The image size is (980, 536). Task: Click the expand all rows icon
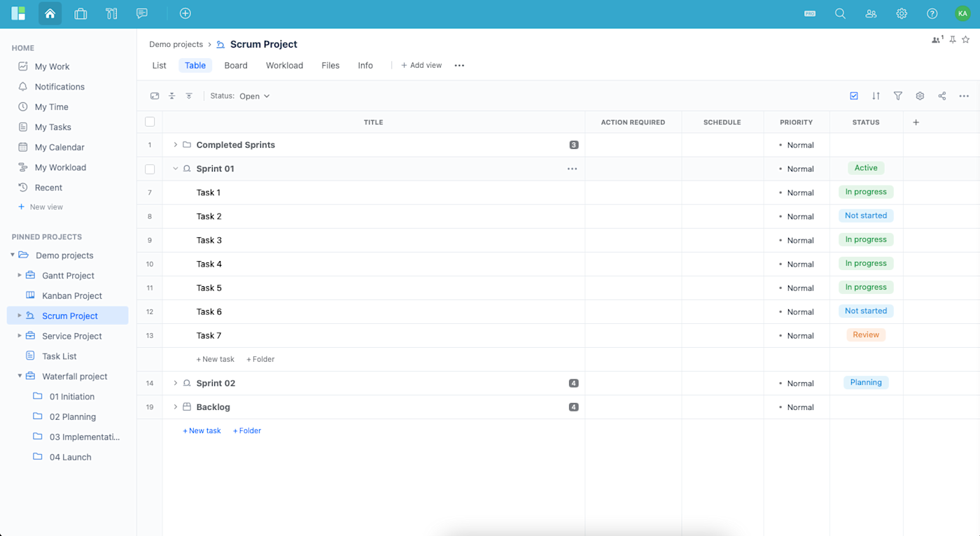189,96
